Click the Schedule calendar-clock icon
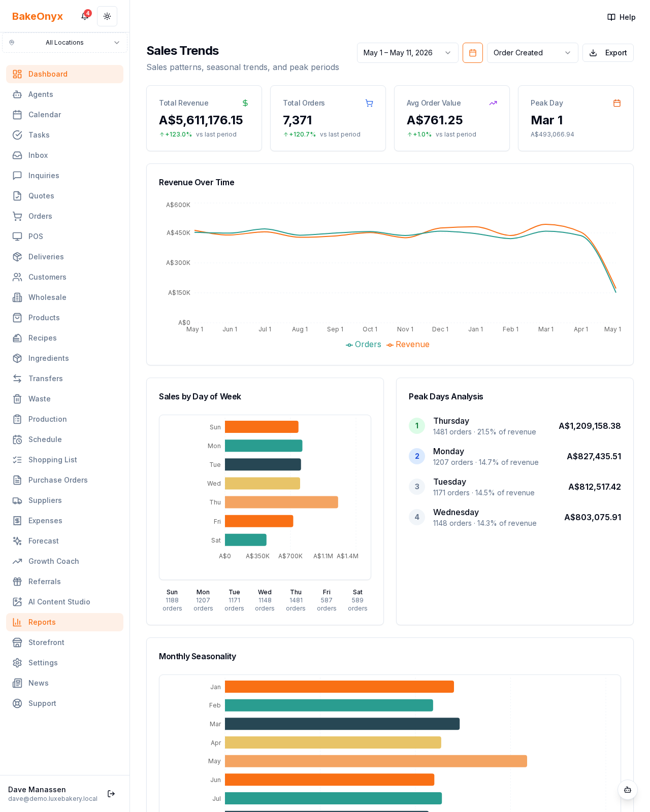Image resolution: width=650 pixels, height=812 pixels. tap(17, 439)
